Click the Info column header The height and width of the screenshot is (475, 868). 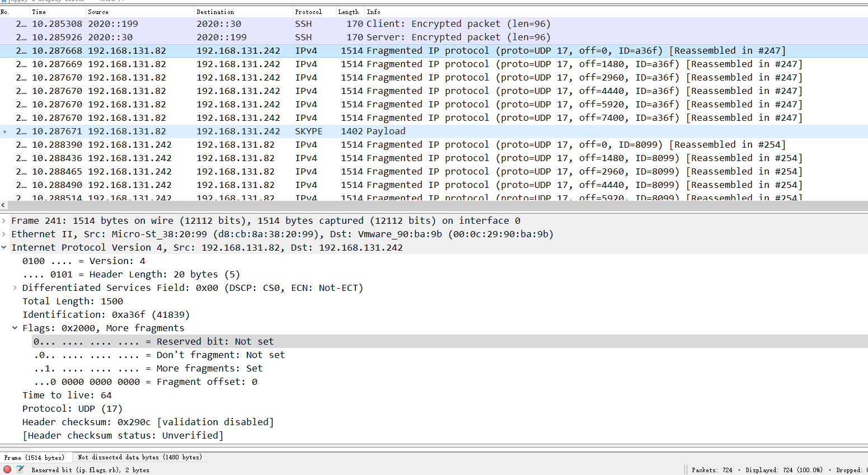(616, 12)
